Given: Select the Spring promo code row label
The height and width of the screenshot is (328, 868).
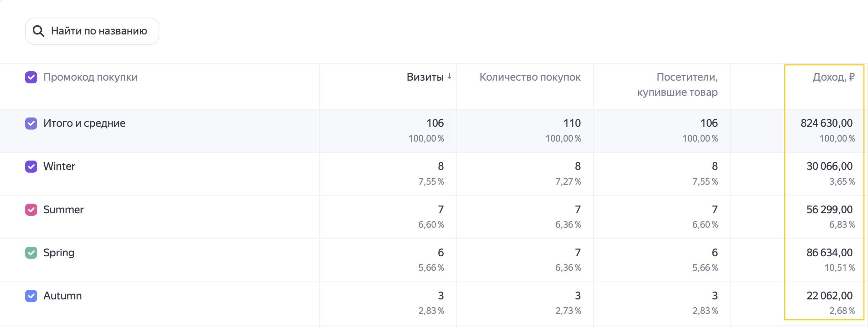Looking at the screenshot, I should (x=59, y=253).
